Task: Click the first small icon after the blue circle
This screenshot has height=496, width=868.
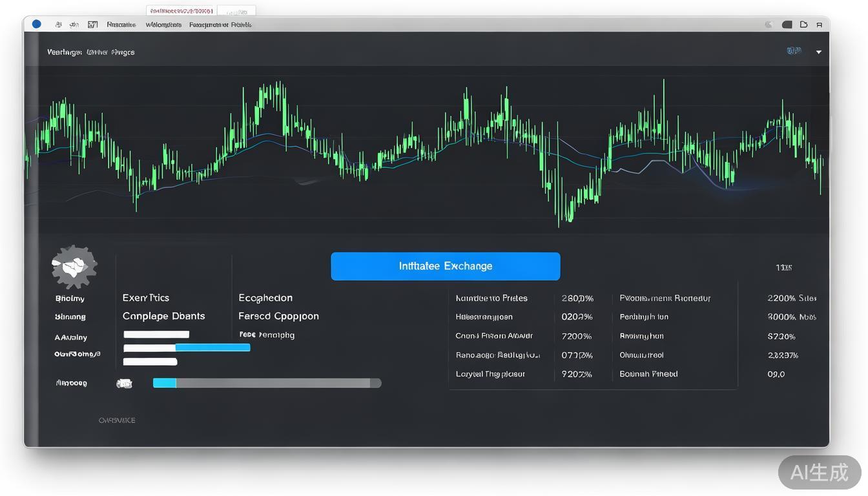Action: click(59, 25)
